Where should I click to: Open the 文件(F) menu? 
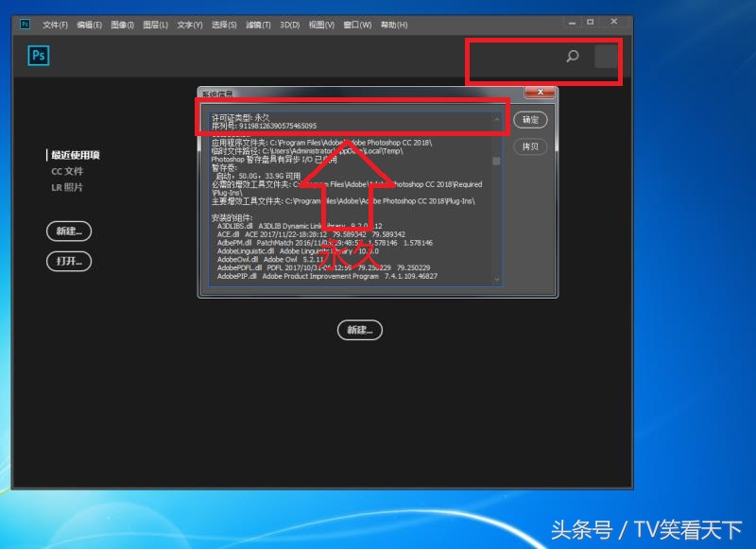[x=53, y=25]
